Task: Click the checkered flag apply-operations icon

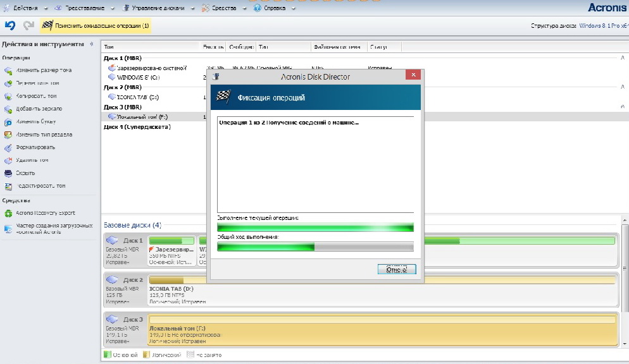Action: [47, 26]
